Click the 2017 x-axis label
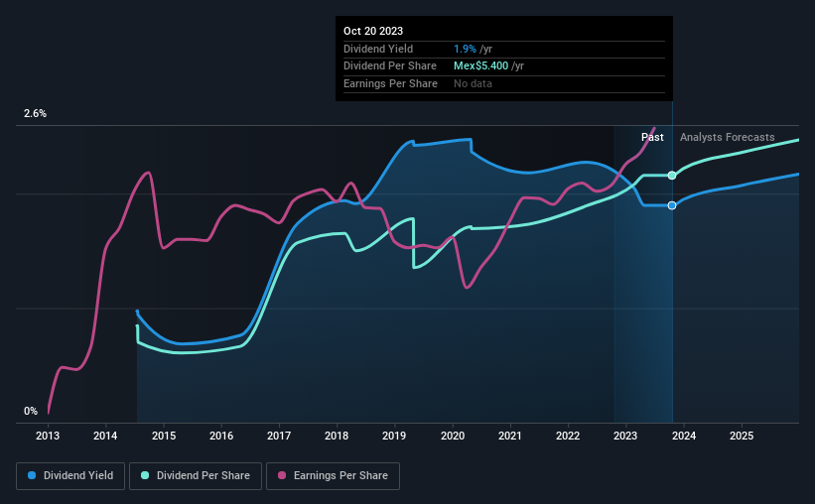 tap(279, 436)
